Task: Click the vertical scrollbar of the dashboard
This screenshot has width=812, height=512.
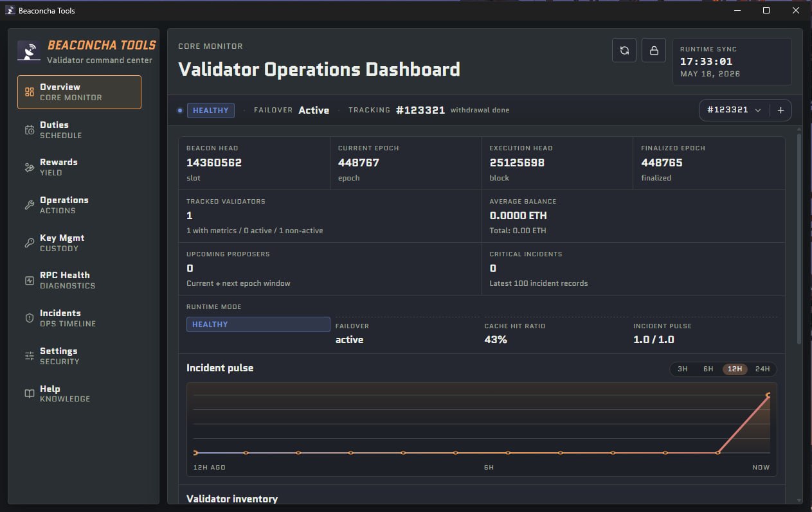Action: 798,238
